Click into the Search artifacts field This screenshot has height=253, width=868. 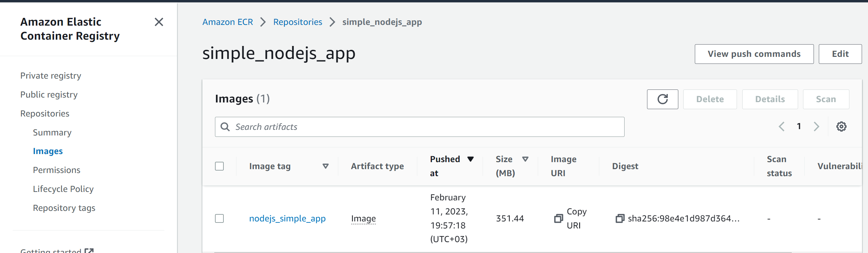tap(422, 127)
